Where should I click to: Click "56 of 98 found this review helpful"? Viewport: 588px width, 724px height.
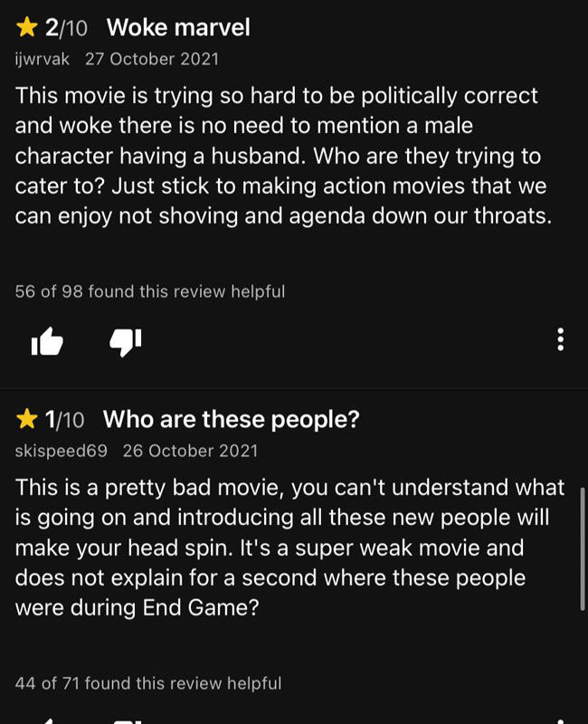150,291
